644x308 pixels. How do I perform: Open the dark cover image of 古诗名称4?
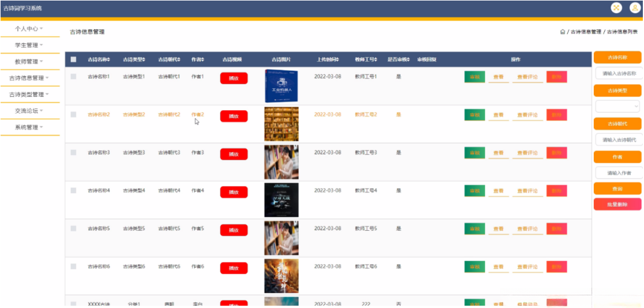(281, 200)
